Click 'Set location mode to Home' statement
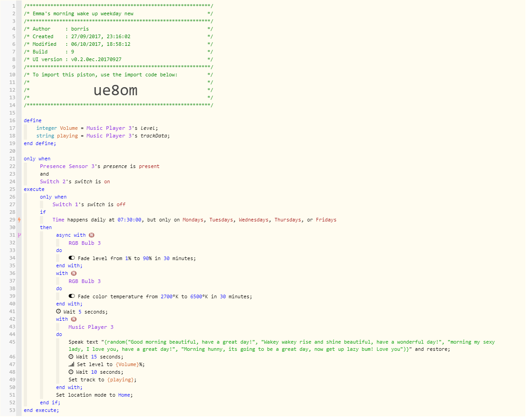The width and height of the screenshot is (529, 420). pyautogui.click(x=94, y=395)
